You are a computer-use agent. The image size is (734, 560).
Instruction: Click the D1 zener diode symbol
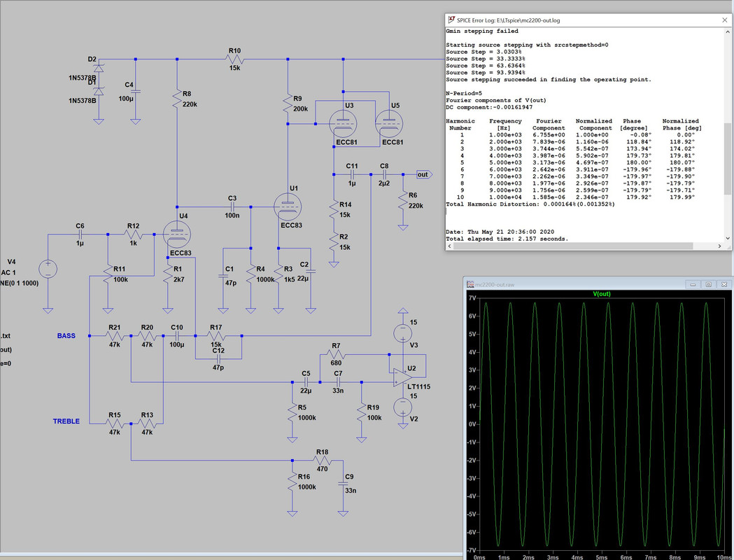pos(99,91)
